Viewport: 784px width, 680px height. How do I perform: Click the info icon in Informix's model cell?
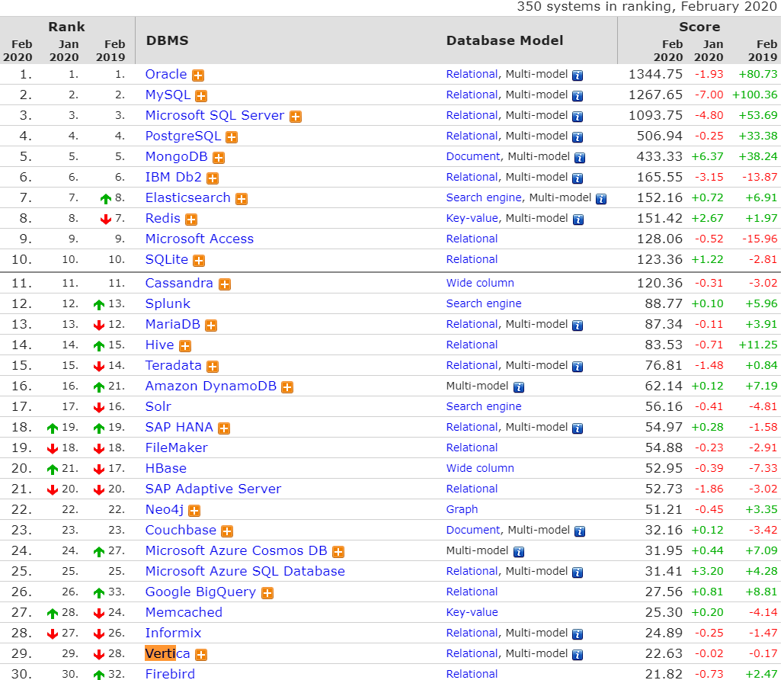click(x=578, y=634)
